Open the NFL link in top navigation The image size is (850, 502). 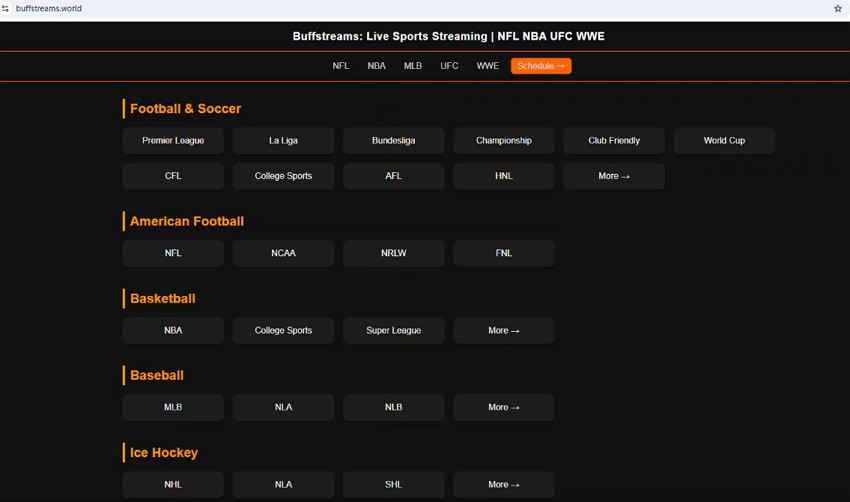pyautogui.click(x=341, y=66)
